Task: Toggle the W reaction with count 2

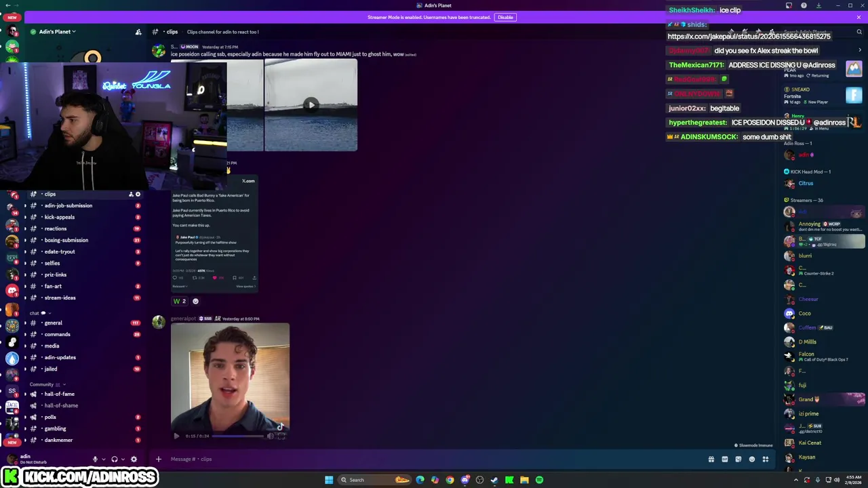Action: point(180,301)
